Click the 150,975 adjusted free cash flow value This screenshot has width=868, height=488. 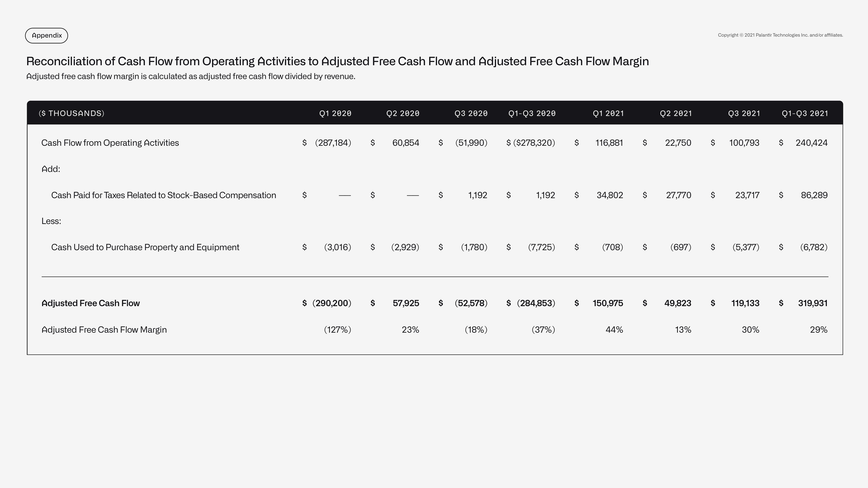click(x=608, y=303)
